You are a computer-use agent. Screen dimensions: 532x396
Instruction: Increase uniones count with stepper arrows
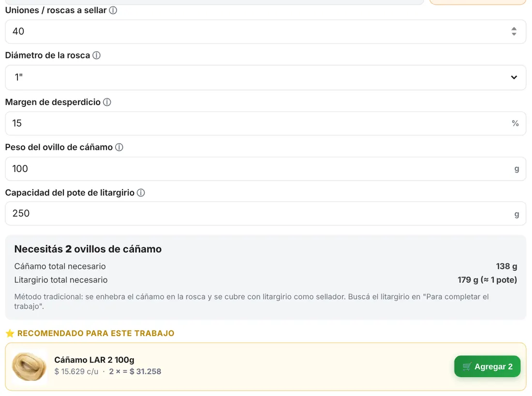coord(514,29)
